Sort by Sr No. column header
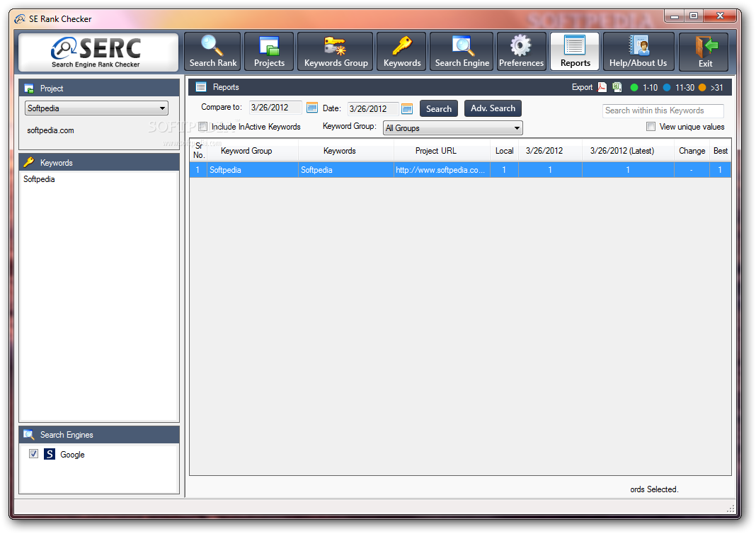Viewport: 756px width, 534px height. pyautogui.click(x=199, y=151)
